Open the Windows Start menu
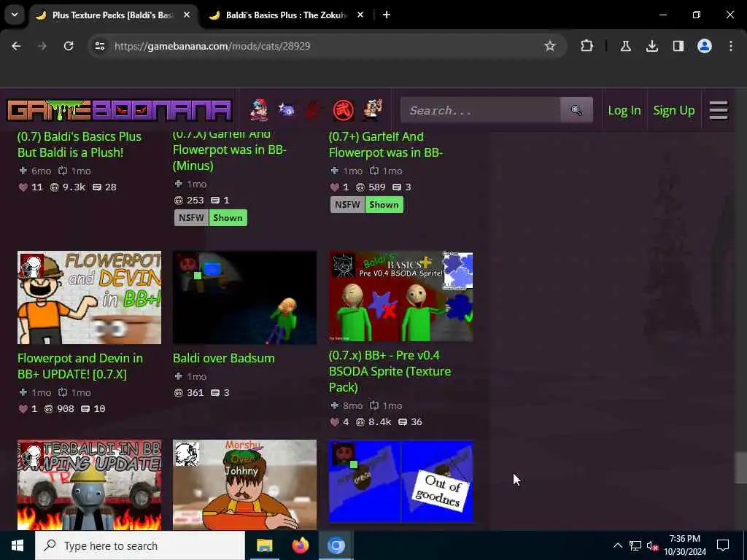Viewport: 747px width, 560px height. point(18,545)
